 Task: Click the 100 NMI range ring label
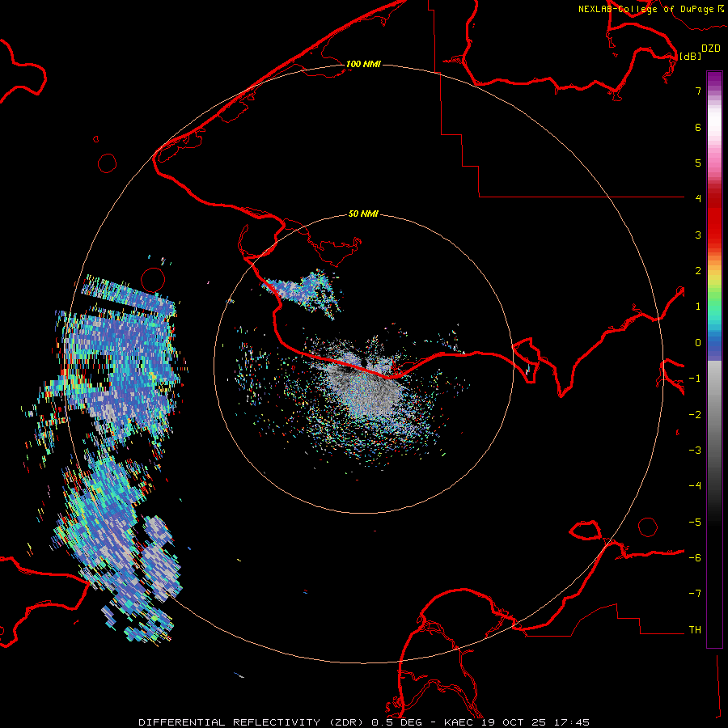pos(363,64)
